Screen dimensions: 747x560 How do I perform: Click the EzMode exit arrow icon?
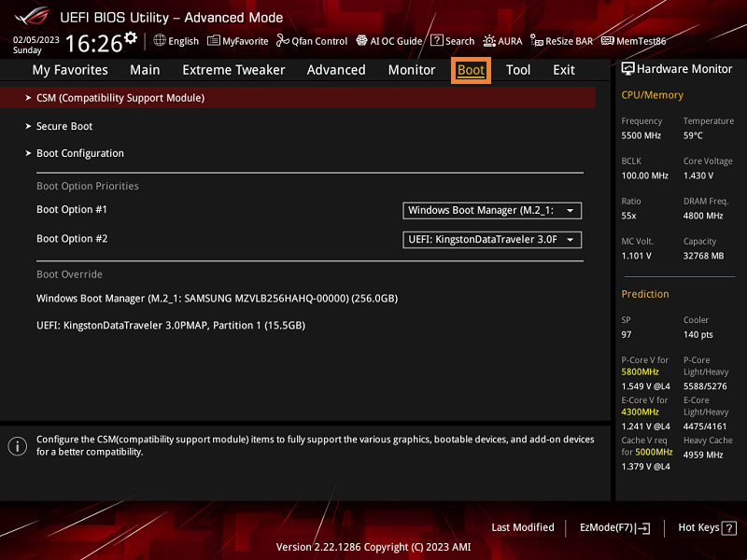pyautogui.click(x=643, y=528)
